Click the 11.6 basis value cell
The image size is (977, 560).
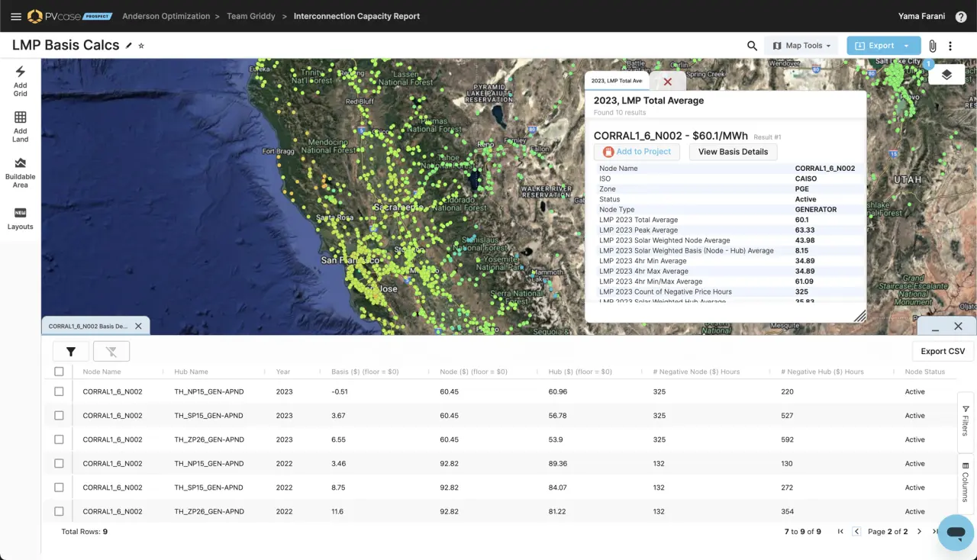tap(337, 511)
